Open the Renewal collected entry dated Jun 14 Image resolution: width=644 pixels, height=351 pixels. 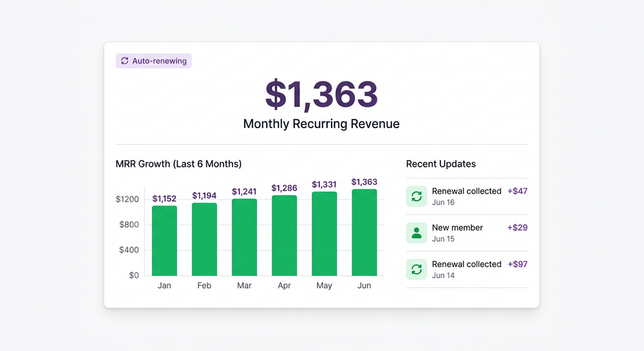466,269
